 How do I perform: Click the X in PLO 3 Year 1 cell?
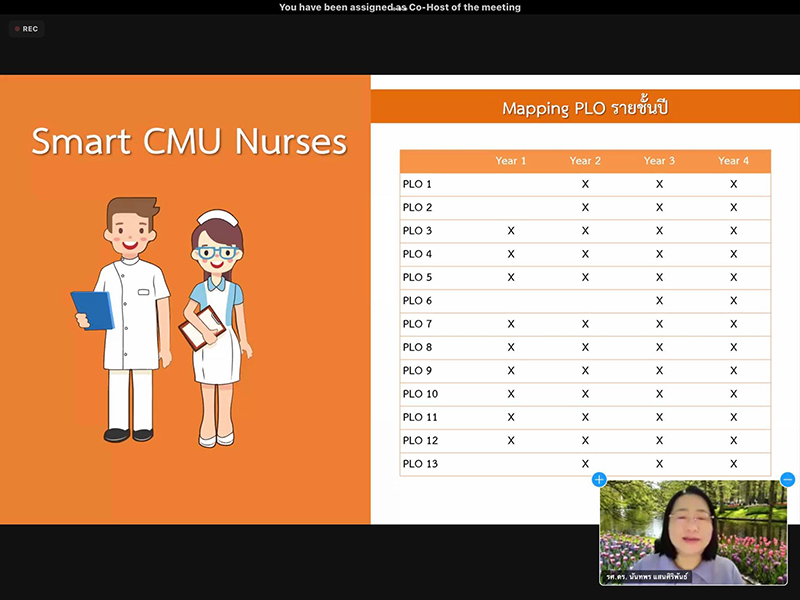(x=511, y=231)
